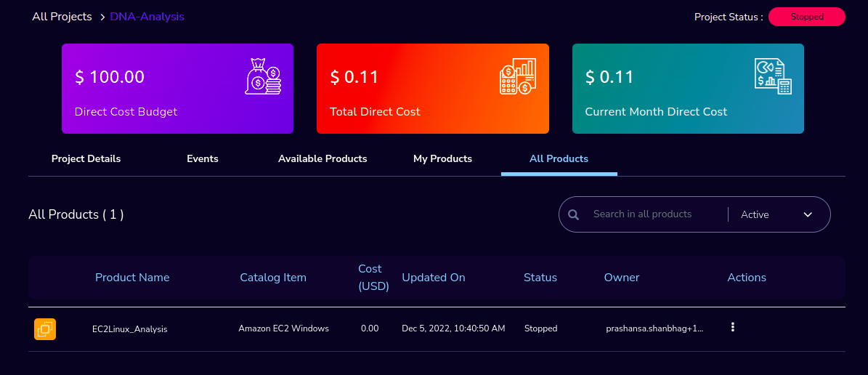Click the $100.00 Direct Cost Budget card

(x=178, y=89)
